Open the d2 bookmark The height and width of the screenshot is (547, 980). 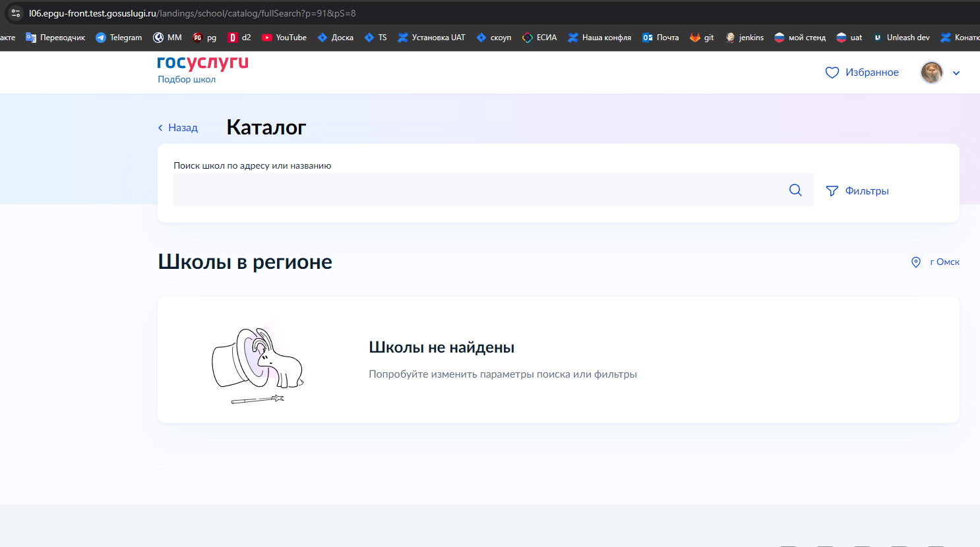pos(239,38)
